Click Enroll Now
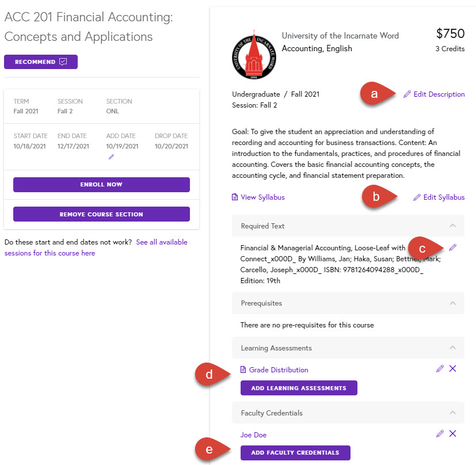This screenshot has width=476, height=465. click(101, 185)
